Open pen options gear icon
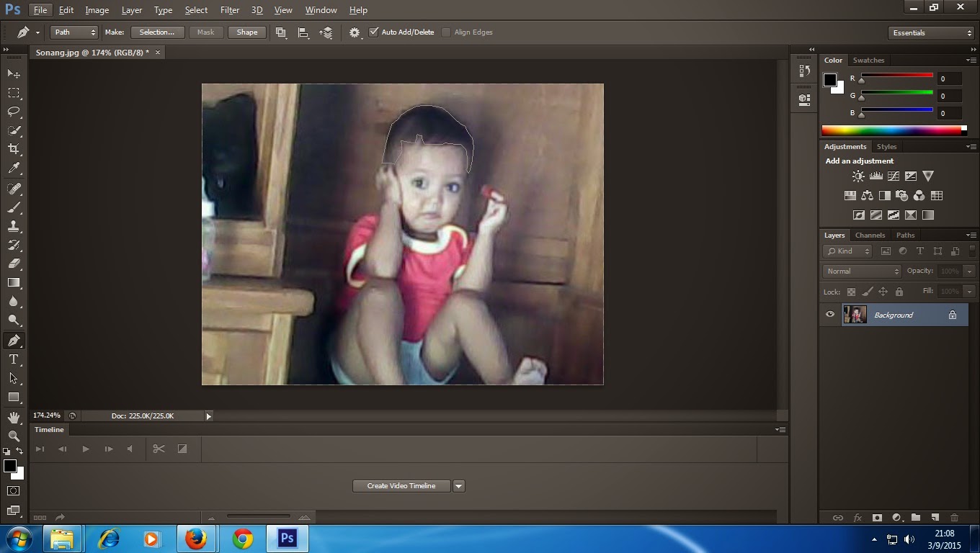This screenshot has width=980, height=553. 355,32
